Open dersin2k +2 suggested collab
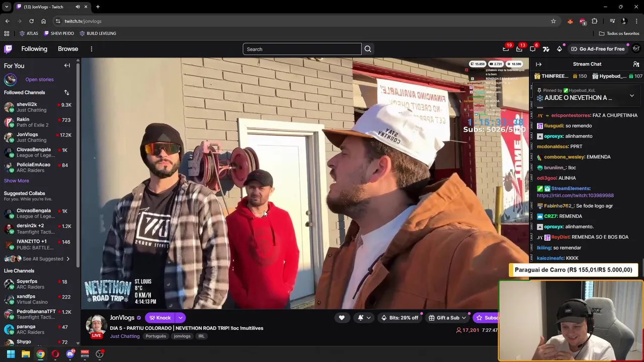 click(x=39, y=229)
